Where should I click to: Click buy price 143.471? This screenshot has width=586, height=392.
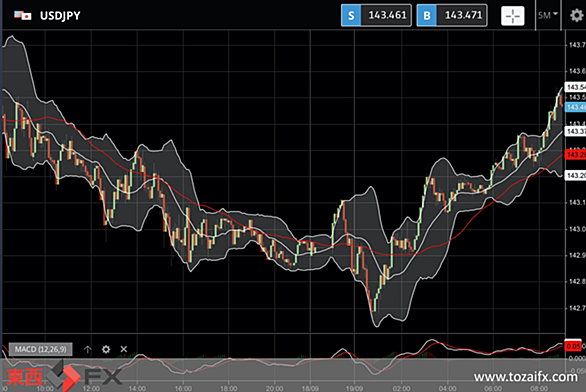463,15
